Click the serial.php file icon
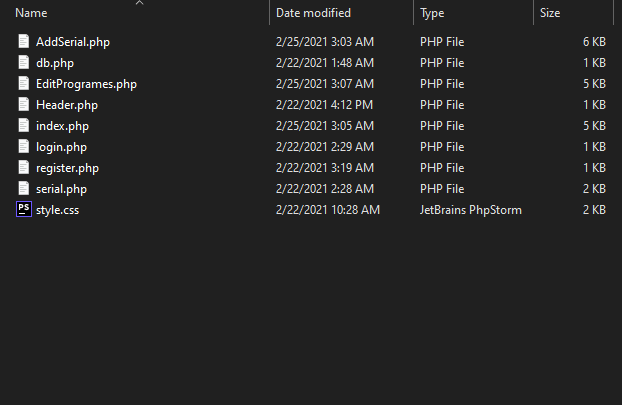The height and width of the screenshot is (405, 622). 24,189
